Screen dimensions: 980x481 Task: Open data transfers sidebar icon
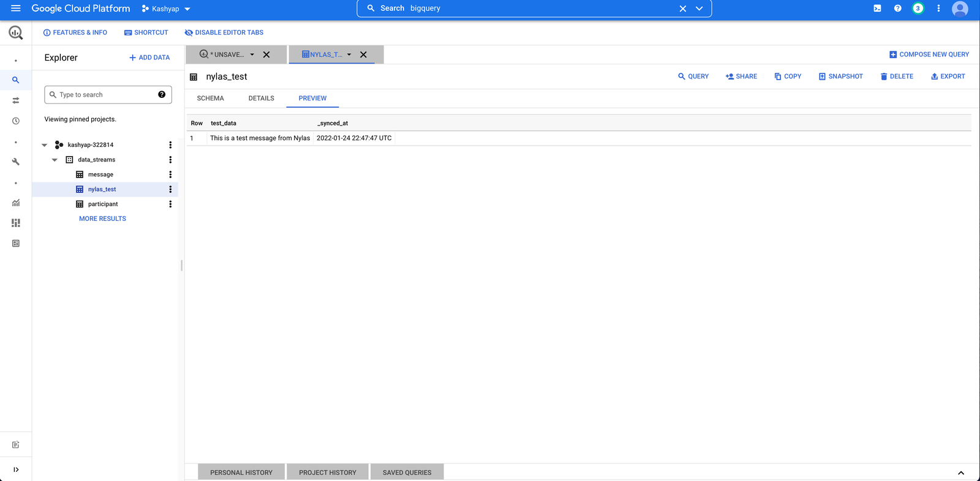pos(16,100)
